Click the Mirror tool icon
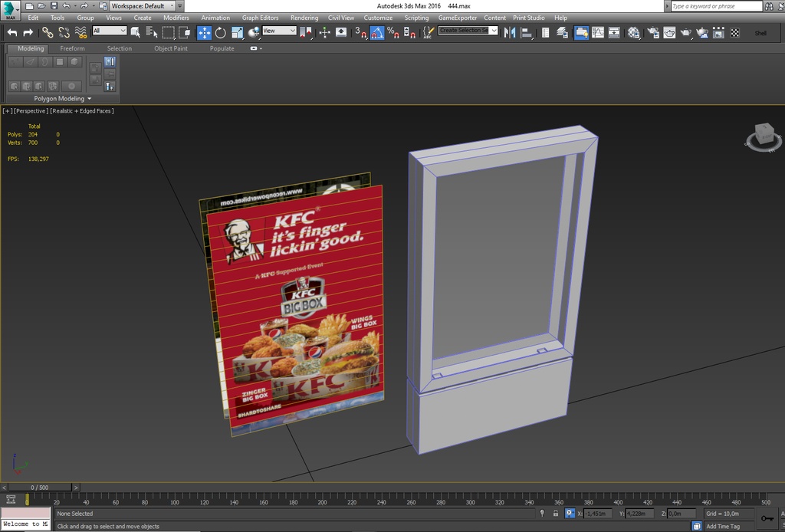 (x=510, y=32)
